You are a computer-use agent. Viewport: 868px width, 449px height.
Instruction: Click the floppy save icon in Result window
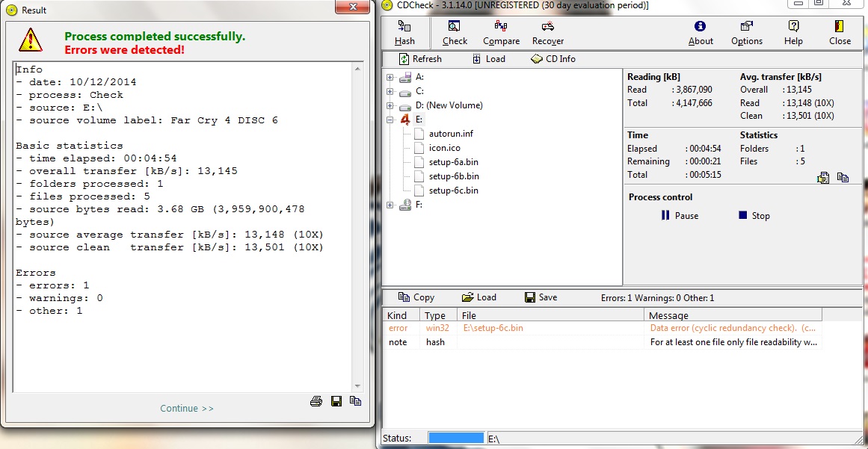tap(336, 401)
